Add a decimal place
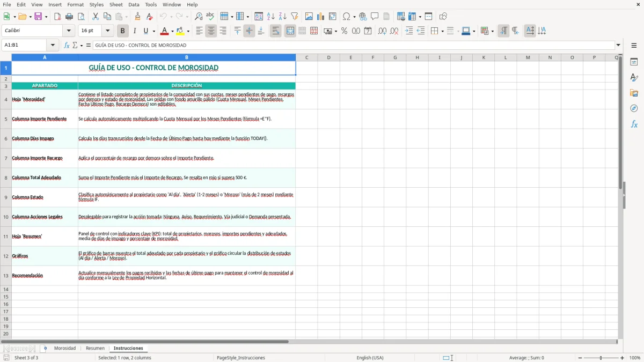This screenshot has width=644, height=362. tap(383, 31)
